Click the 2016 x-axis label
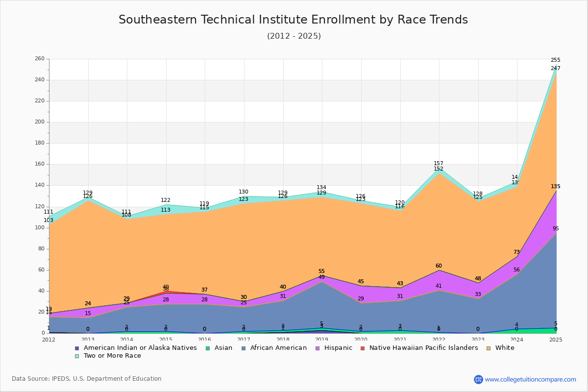This screenshot has height=392, width=588. [205, 340]
